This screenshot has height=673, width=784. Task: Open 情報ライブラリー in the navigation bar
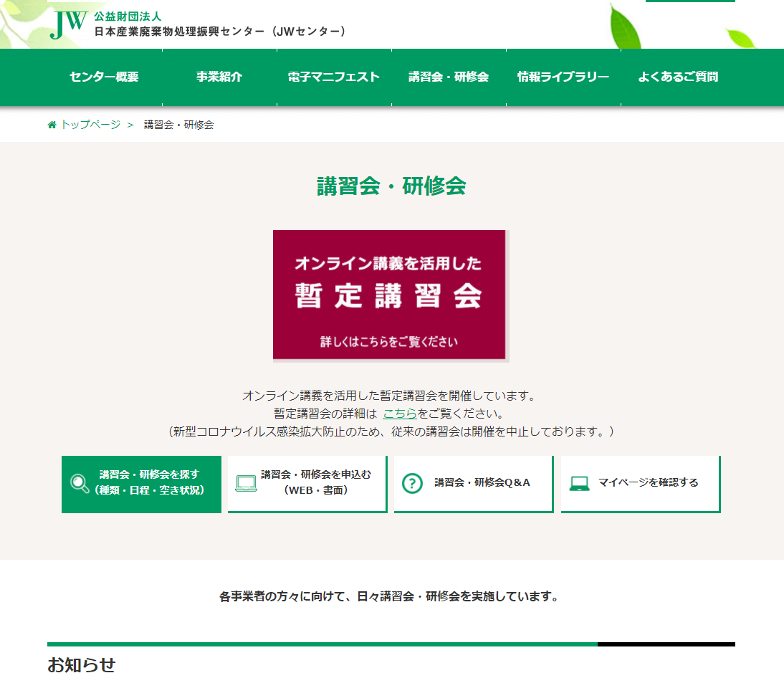tap(563, 77)
